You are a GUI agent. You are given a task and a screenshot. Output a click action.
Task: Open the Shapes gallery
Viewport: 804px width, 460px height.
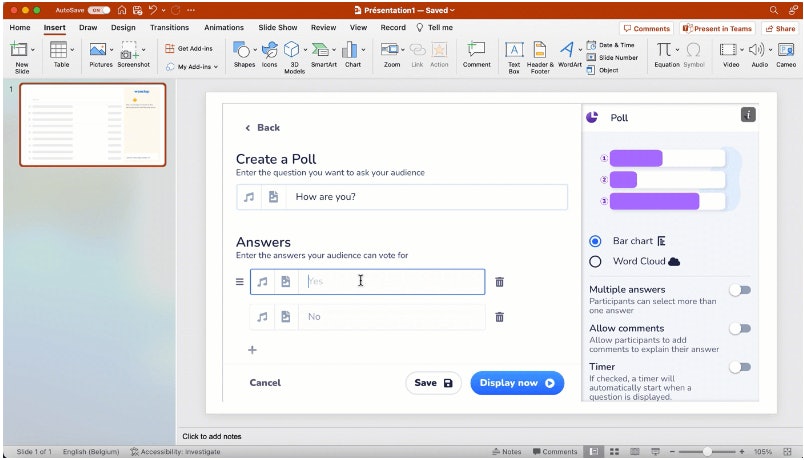242,54
